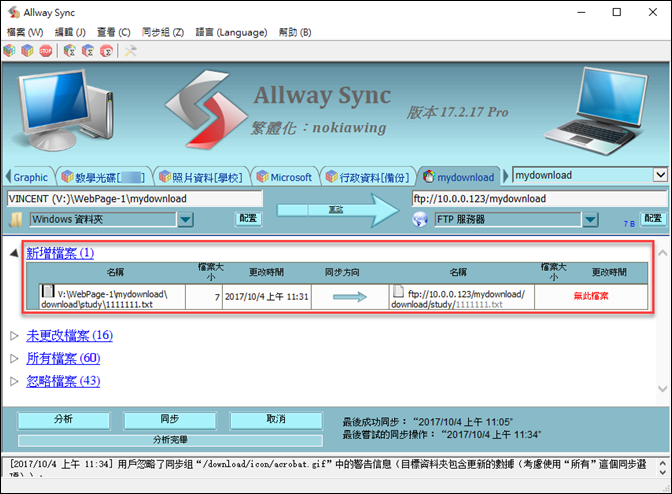672x494 pixels.
Task: Click the 7 B size label
Action: 629,224
